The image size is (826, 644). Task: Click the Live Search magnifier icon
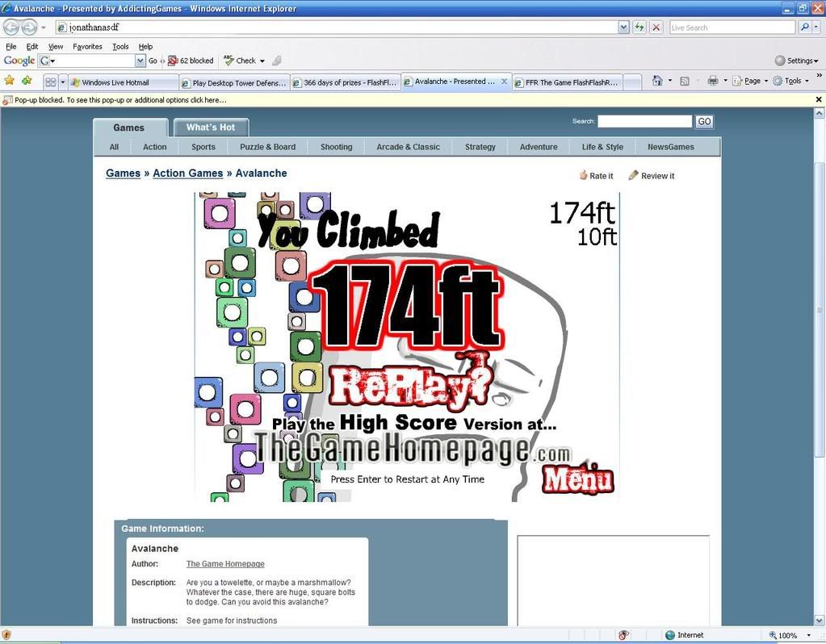coord(805,27)
